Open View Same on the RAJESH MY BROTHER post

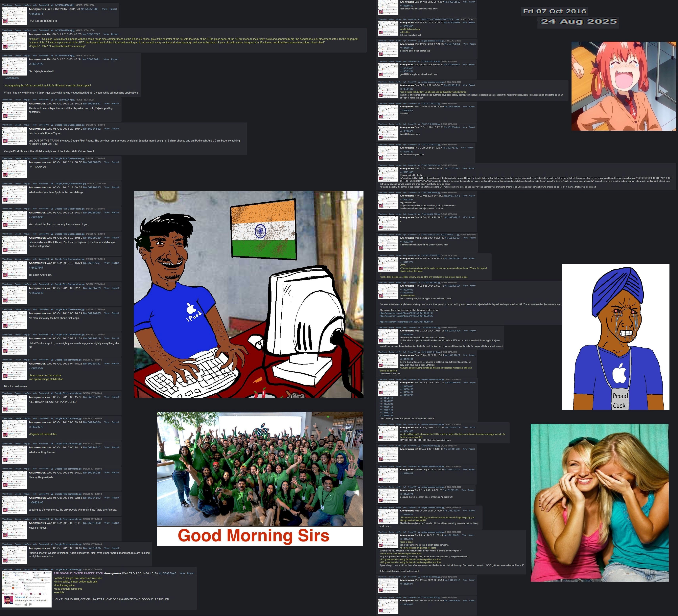point(7,5)
